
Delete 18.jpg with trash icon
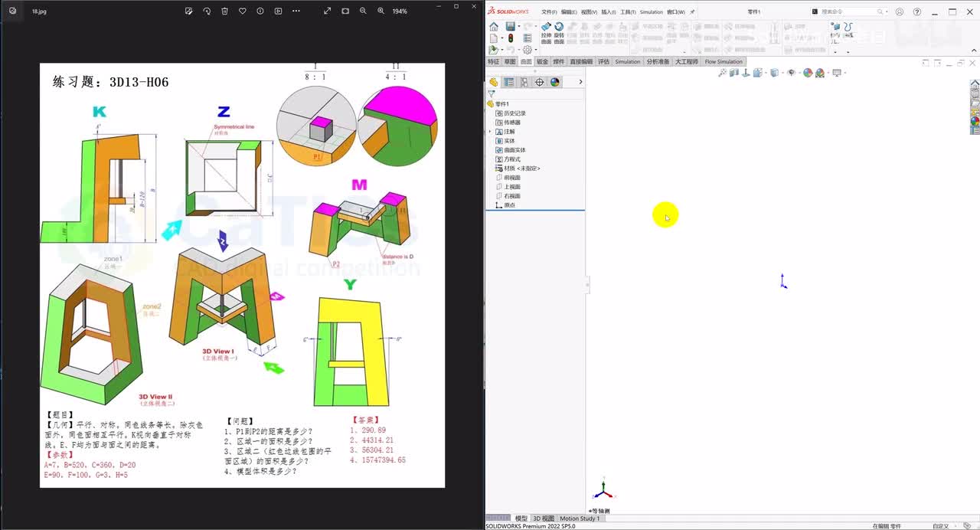[x=224, y=11]
